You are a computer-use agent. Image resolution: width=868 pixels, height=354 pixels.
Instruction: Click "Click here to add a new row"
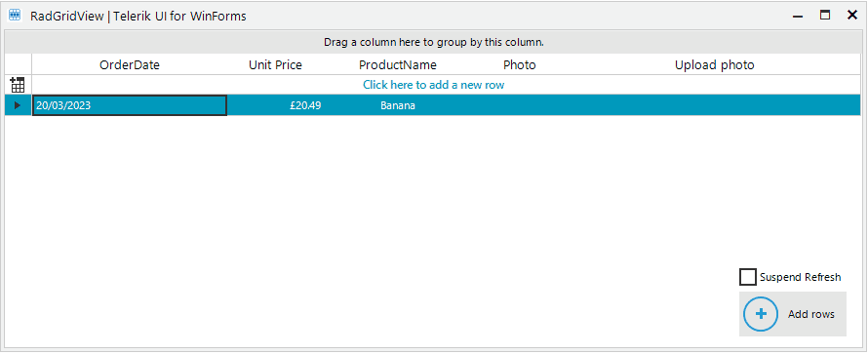433,85
